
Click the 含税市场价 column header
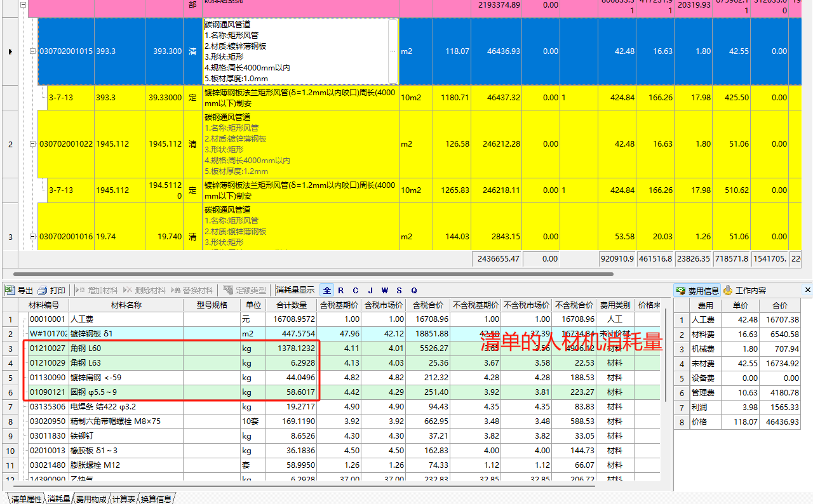[384, 305]
